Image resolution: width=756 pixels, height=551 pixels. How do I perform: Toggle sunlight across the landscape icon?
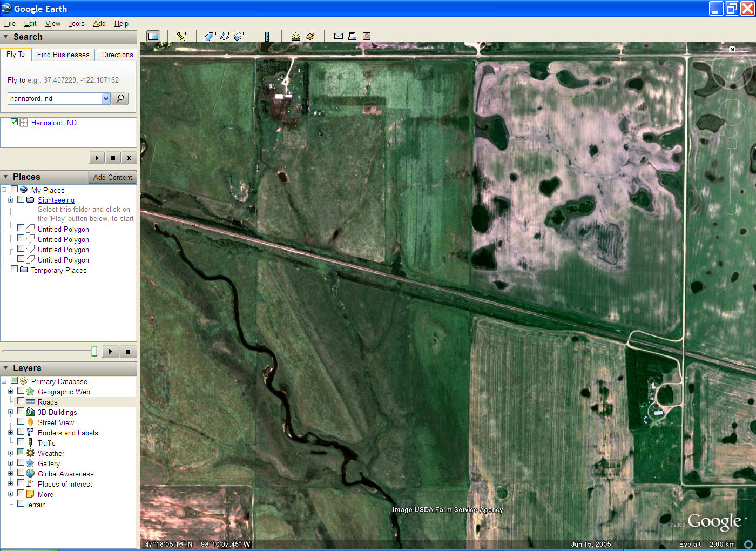tap(295, 36)
